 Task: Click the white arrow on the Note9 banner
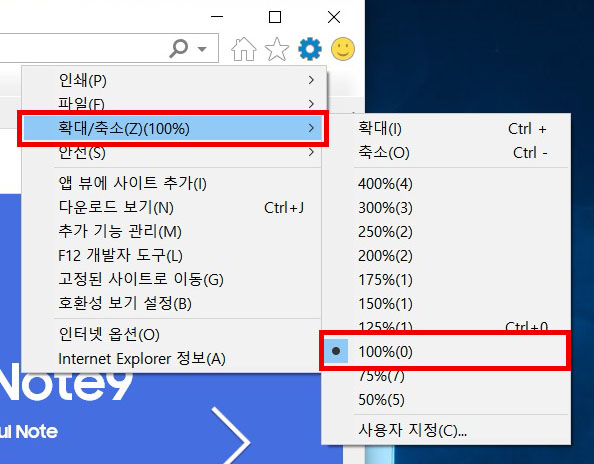[230, 436]
